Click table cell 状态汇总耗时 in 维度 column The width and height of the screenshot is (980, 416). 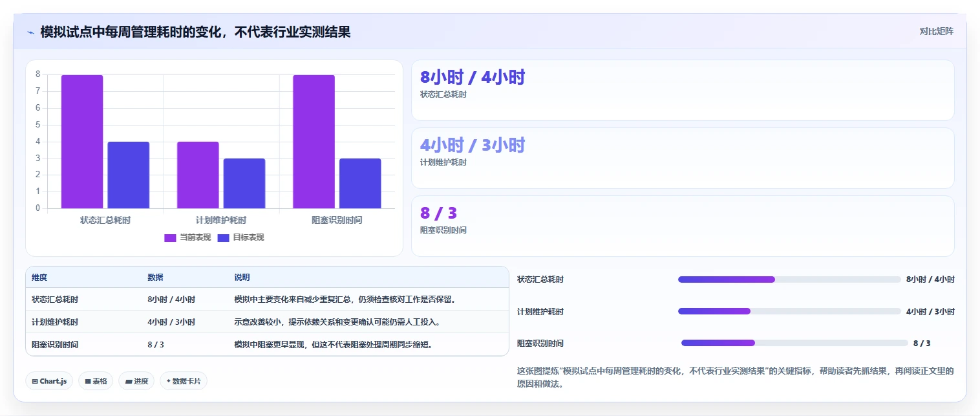tap(55, 300)
